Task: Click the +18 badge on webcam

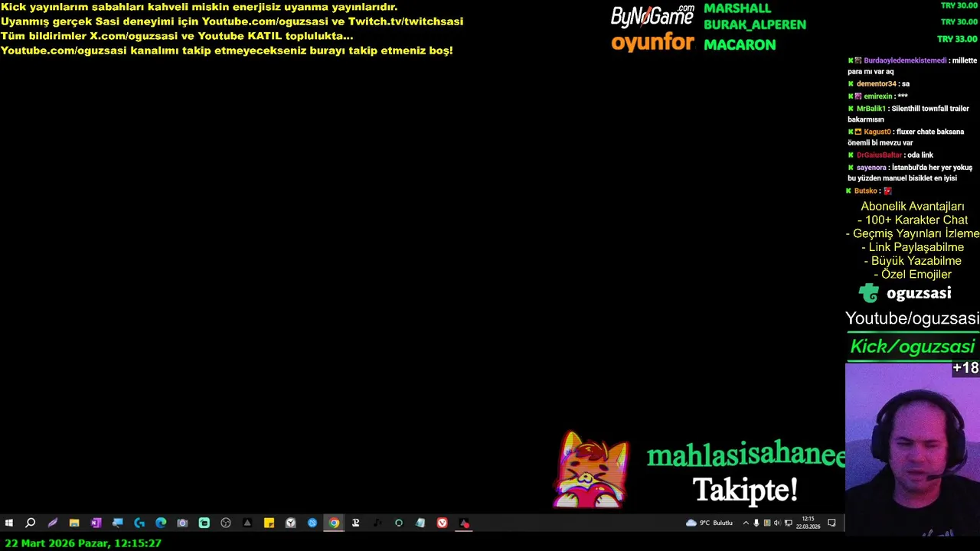Action: [x=965, y=368]
